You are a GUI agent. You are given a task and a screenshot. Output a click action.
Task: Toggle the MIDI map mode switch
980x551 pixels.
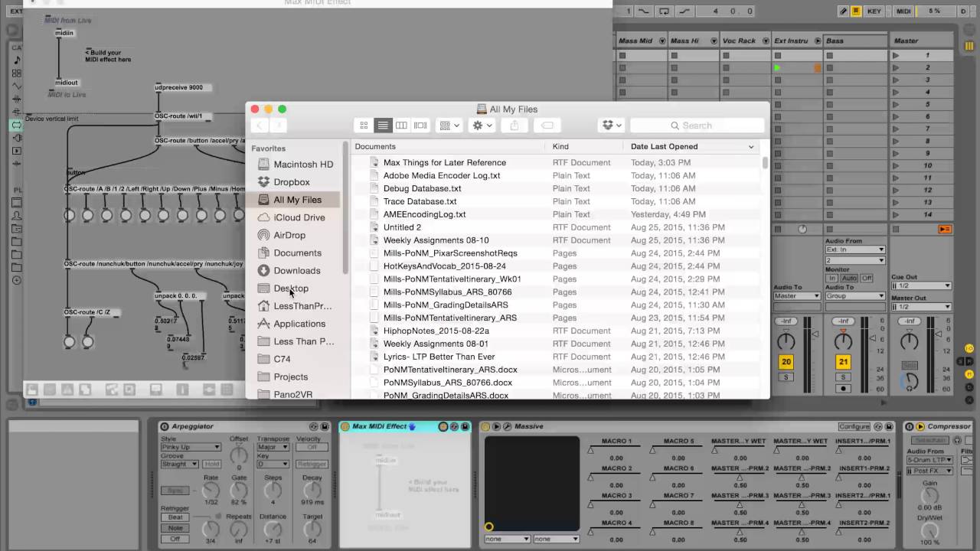pos(903,11)
